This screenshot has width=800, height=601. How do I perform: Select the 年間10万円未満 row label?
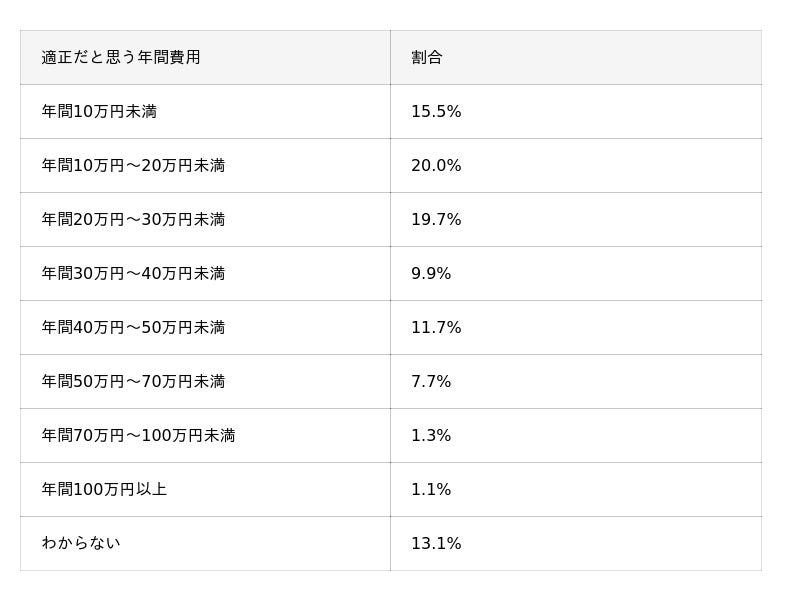[x=99, y=112]
